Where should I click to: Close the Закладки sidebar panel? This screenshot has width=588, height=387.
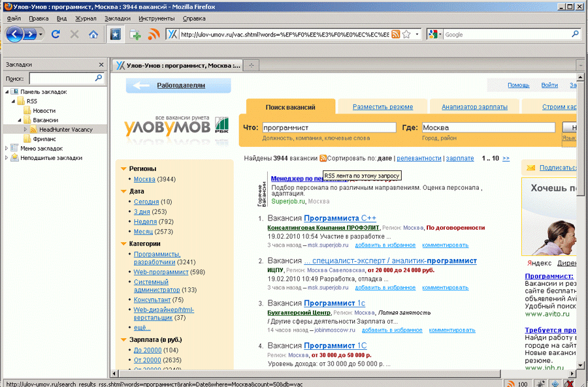point(101,65)
